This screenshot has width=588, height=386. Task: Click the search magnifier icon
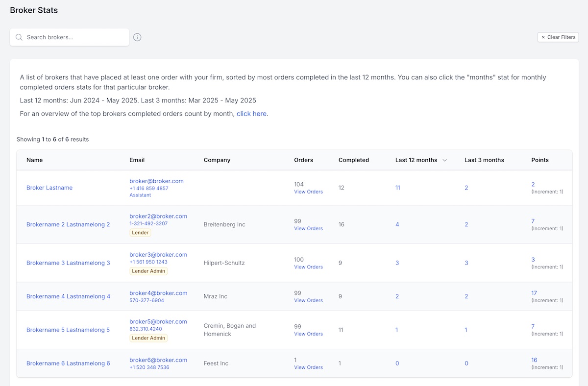tap(19, 37)
